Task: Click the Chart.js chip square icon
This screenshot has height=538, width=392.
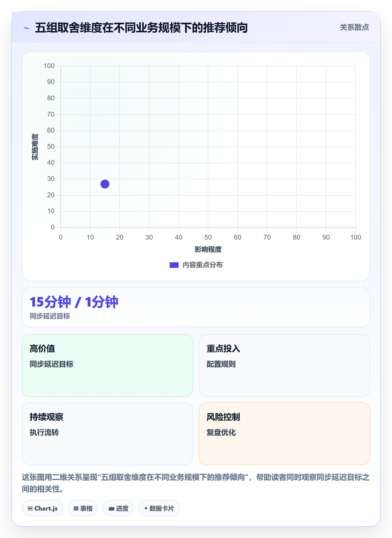Action: click(x=30, y=509)
